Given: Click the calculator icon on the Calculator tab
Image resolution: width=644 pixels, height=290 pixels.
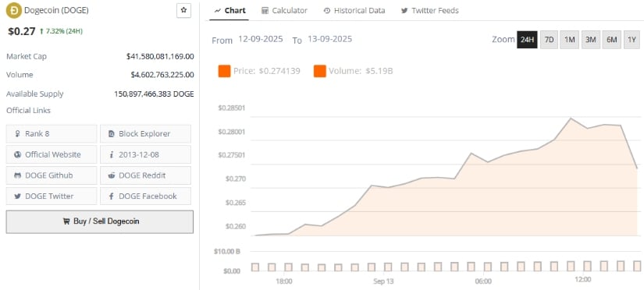Looking at the screenshot, I should [265, 11].
